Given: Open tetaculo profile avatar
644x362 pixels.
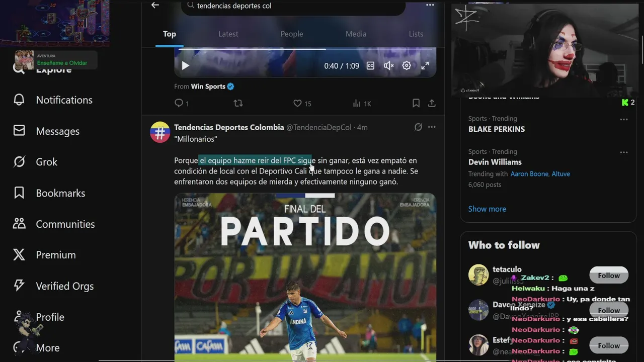Looking at the screenshot, I should pos(478,275).
